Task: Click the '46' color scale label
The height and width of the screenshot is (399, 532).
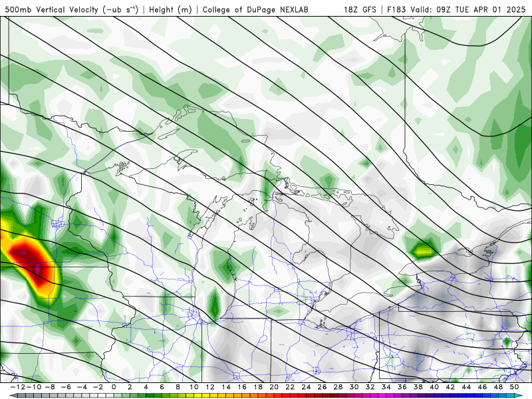Action: (482, 387)
